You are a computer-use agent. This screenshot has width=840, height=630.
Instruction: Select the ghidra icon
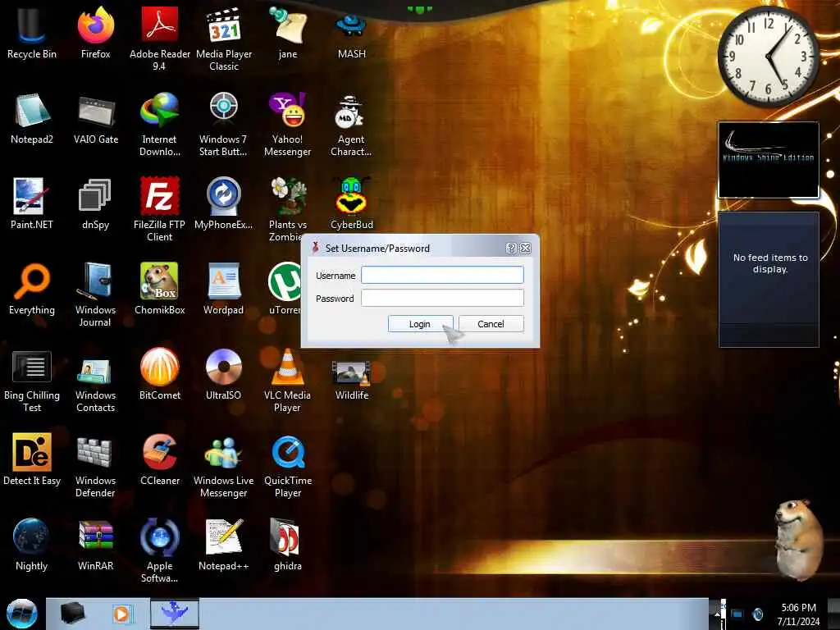(288, 545)
